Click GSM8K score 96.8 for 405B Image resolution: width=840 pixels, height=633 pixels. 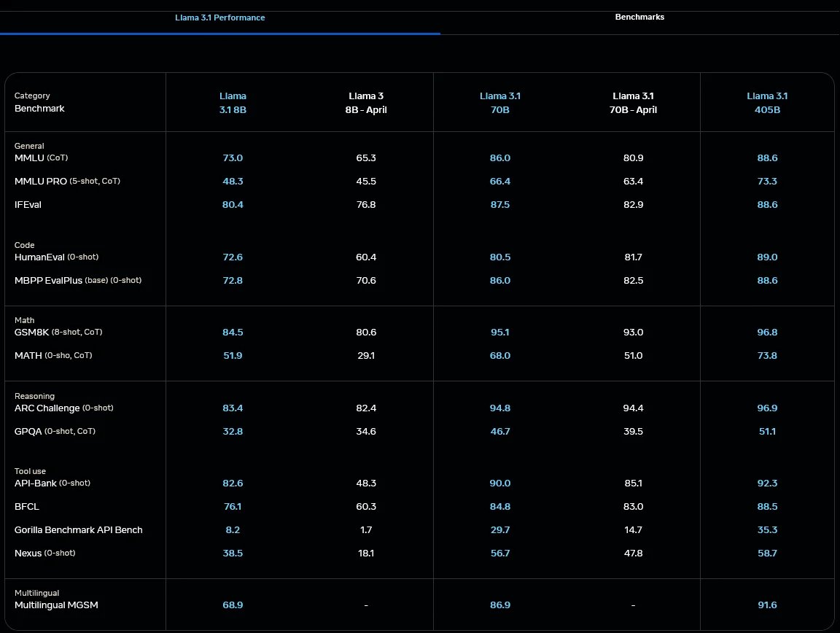pyautogui.click(x=767, y=333)
